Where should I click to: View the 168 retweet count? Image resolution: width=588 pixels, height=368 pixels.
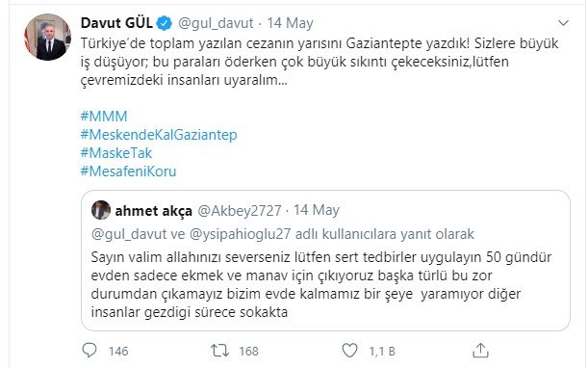click(248, 351)
